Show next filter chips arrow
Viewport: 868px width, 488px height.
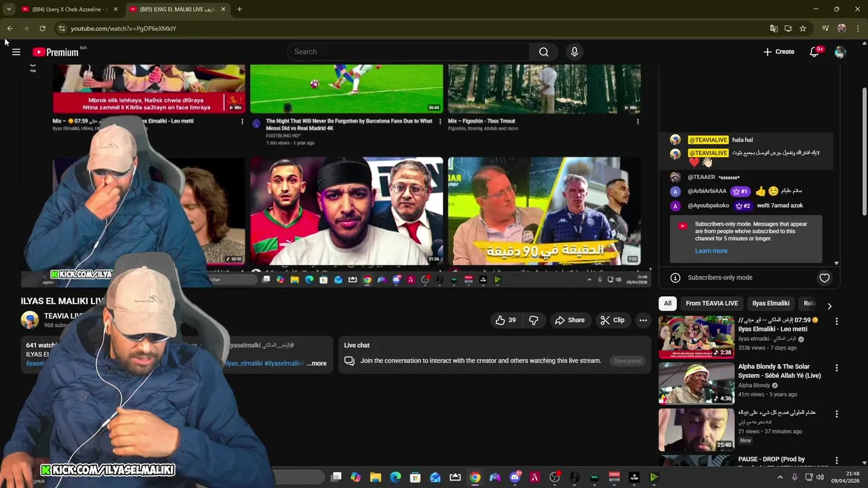coord(829,306)
